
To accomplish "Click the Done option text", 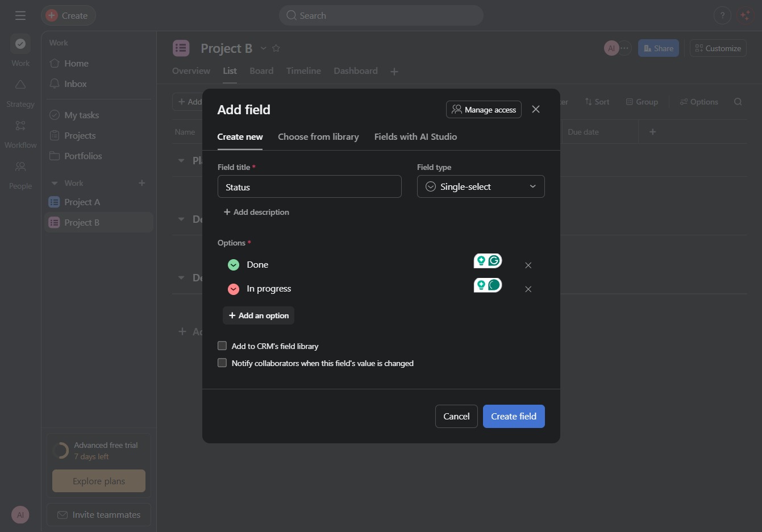I will (x=257, y=265).
